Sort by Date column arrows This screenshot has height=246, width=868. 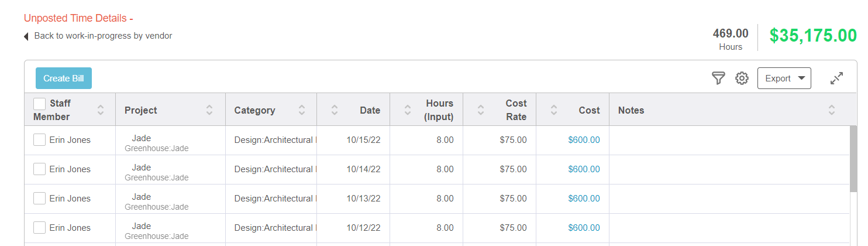pyautogui.click(x=335, y=110)
